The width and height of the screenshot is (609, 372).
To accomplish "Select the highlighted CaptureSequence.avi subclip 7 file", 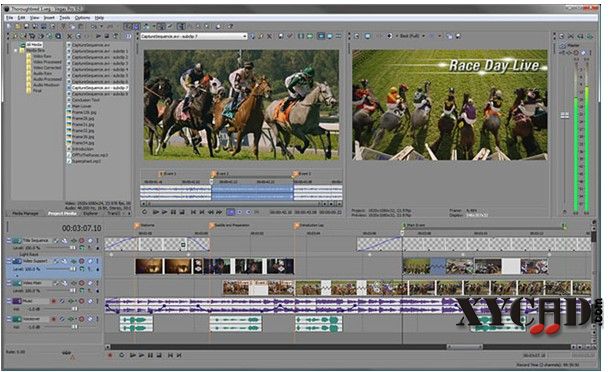I will coord(99,88).
